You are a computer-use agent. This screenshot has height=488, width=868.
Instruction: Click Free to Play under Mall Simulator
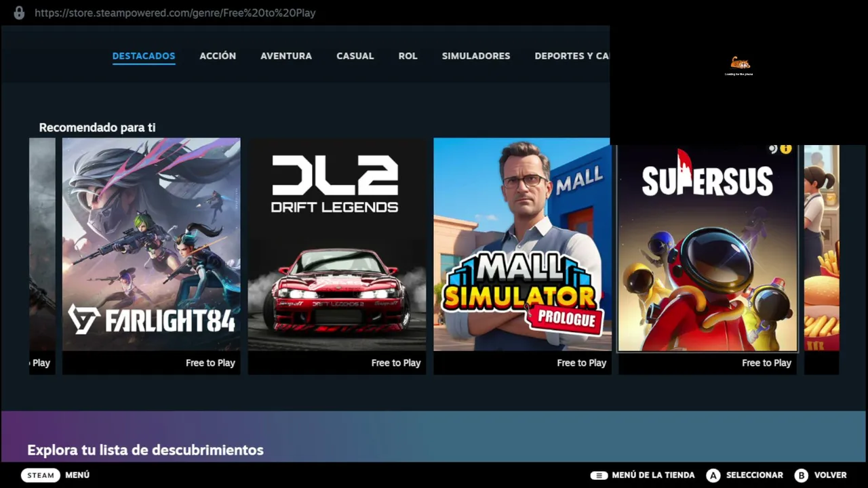(x=582, y=363)
